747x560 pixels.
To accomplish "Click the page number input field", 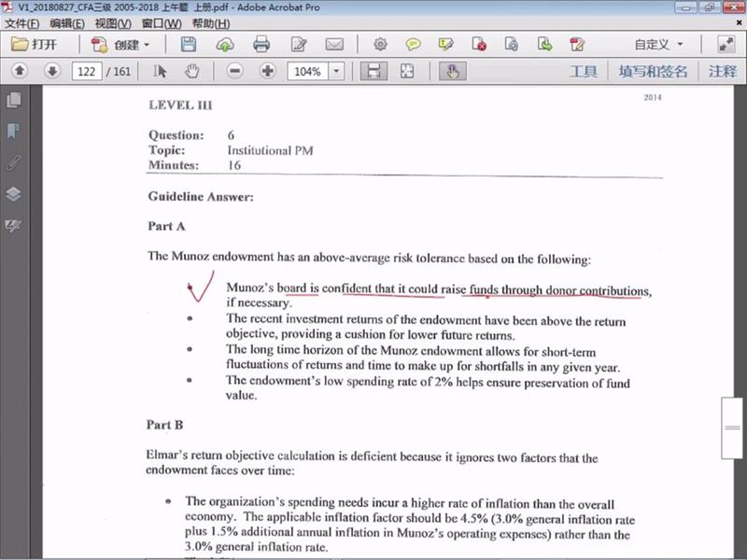I will click(86, 71).
